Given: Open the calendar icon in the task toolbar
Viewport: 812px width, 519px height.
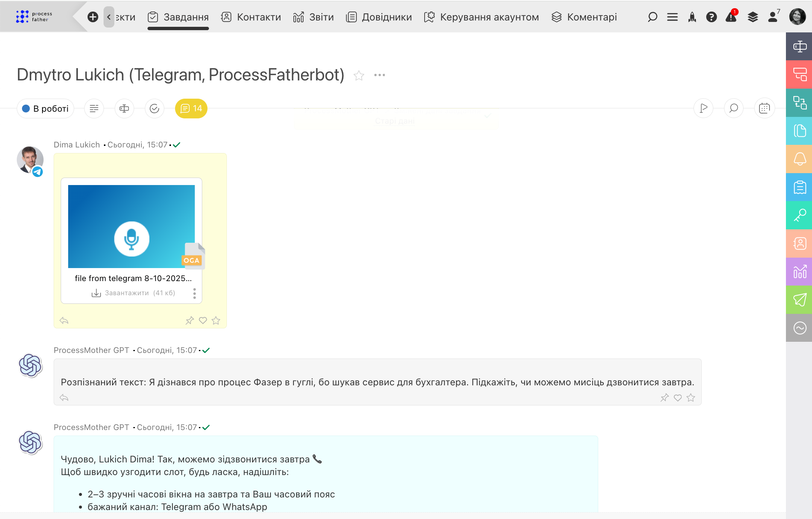Looking at the screenshot, I should 764,108.
